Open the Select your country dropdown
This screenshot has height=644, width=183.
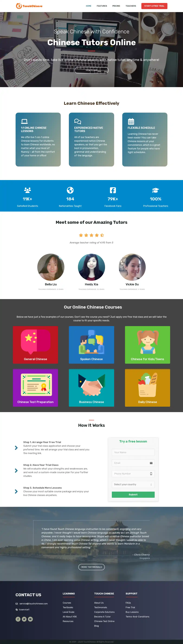[x=133, y=484]
